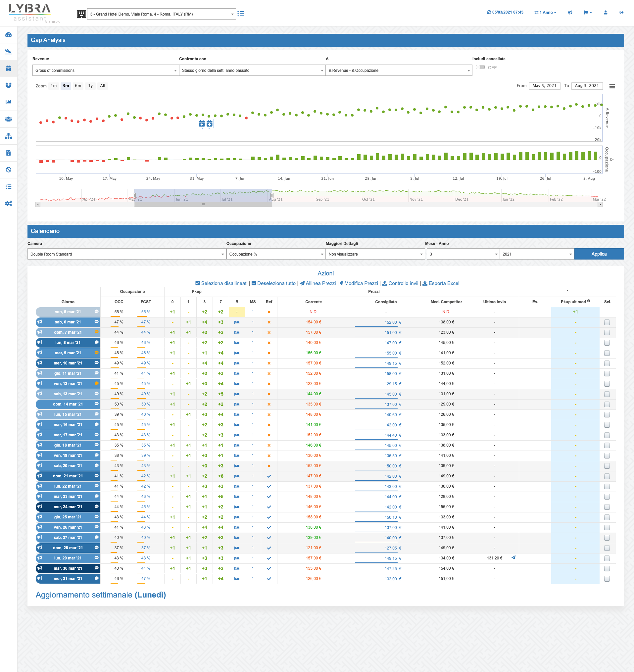
Task: Select the 6m zoom option
Action: tap(78, 86)
